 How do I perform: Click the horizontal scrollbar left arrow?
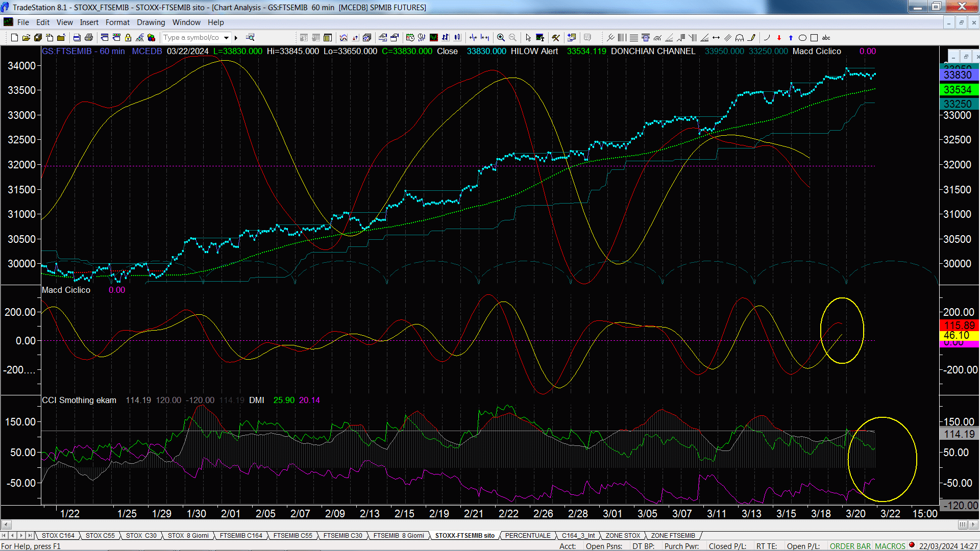(6, 524)
